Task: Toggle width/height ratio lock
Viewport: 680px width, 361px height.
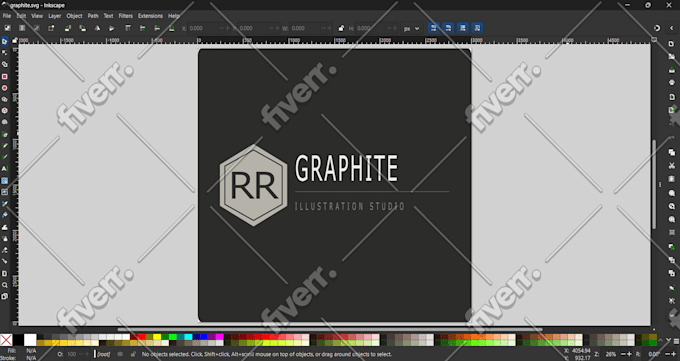Action: 341,28
